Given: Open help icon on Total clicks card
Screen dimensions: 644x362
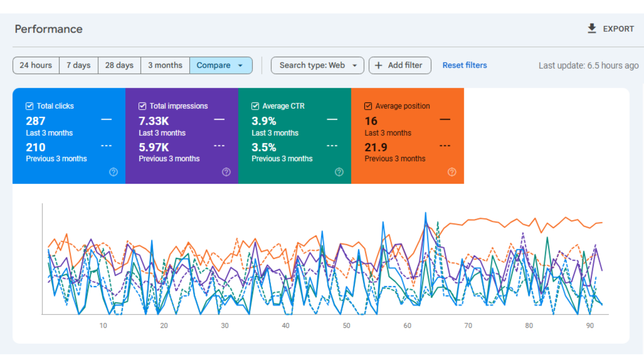Looking at the screenshot, I should [113, 172].
